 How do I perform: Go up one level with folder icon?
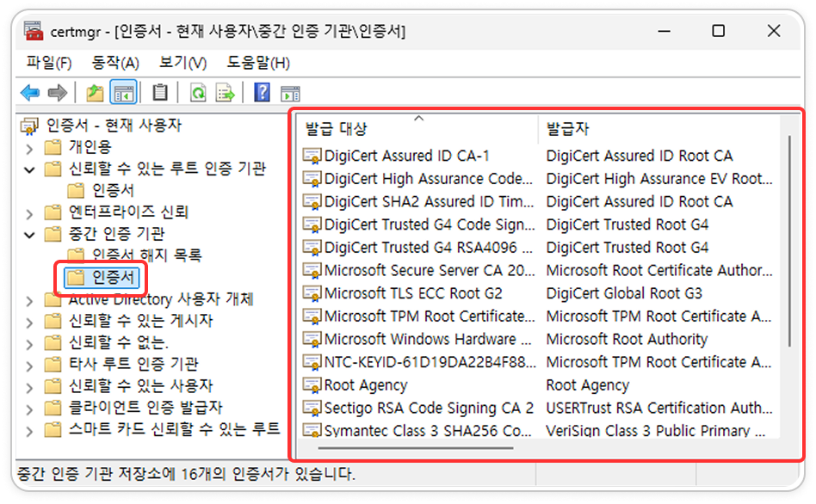tap(95, 93)
